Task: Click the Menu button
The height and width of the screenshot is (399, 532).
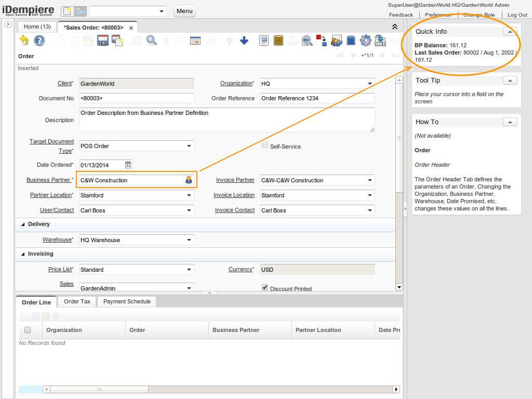Action: tap(184, 11)
